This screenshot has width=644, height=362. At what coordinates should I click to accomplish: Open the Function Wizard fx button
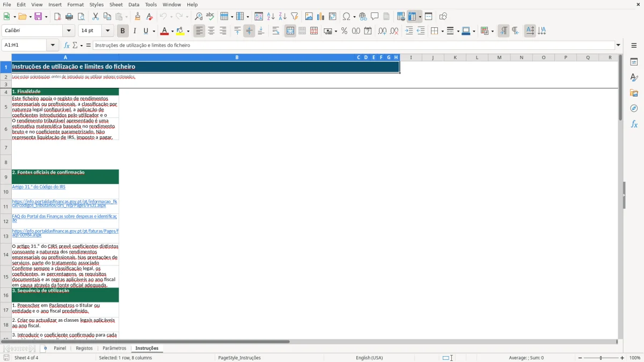click(x=67, y=45)
